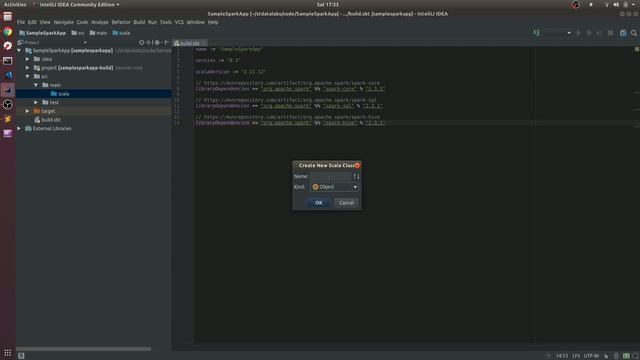The height and width of the screenshot is (360, 640).
Task: Open the run configuration dropdown
Action: (557, 33)
